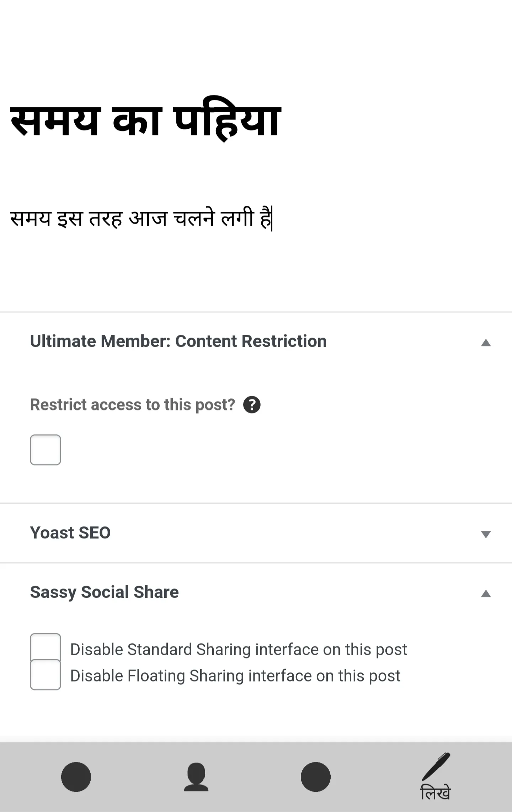Expand the Yoast SEO panel arrow
This screenshot has width=512, height=812.
(486, 534)
